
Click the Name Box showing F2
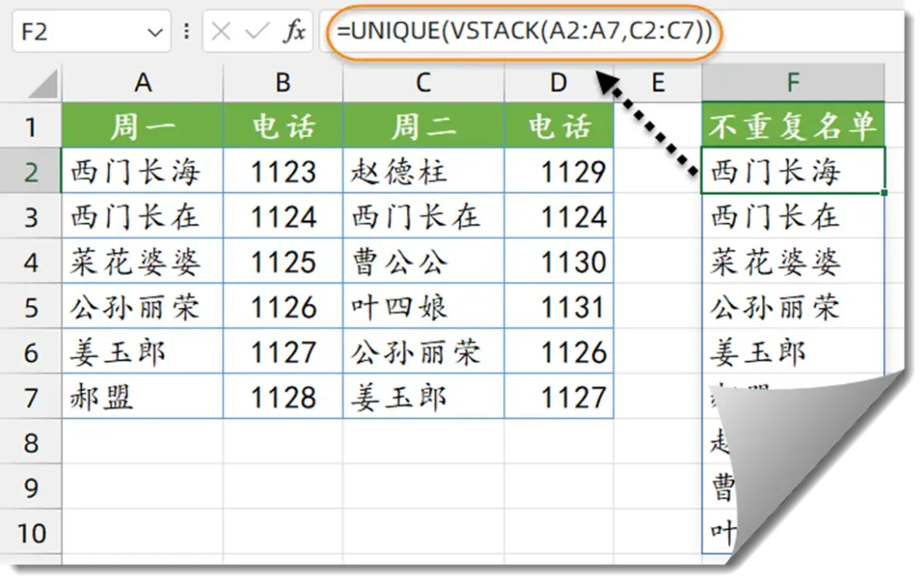92,31
